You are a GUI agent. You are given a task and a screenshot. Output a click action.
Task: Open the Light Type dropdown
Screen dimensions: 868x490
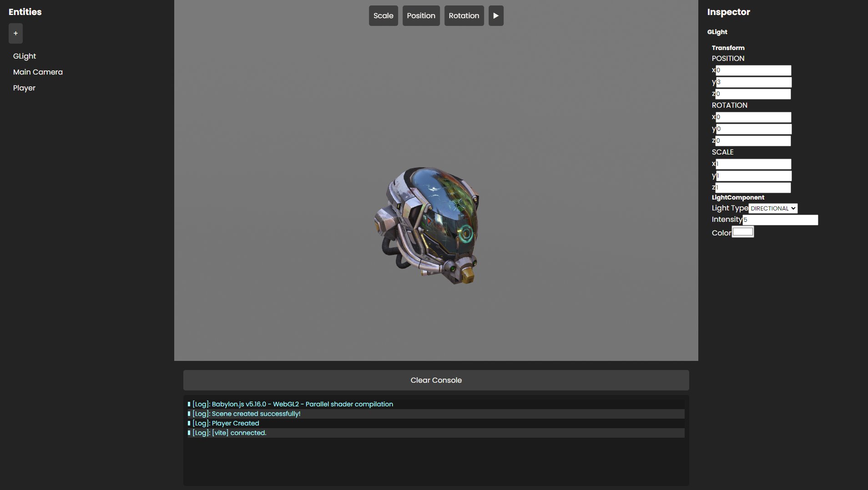click(773, 208)
